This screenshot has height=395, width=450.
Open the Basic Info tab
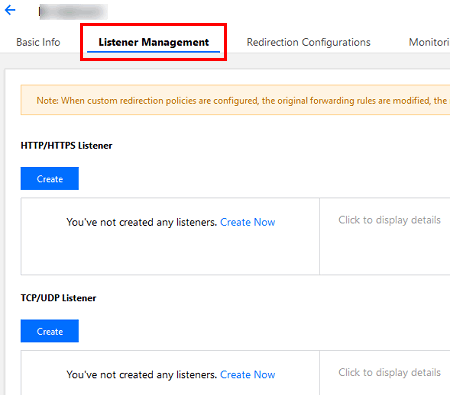pyautogui.click(x=38, y=42)
